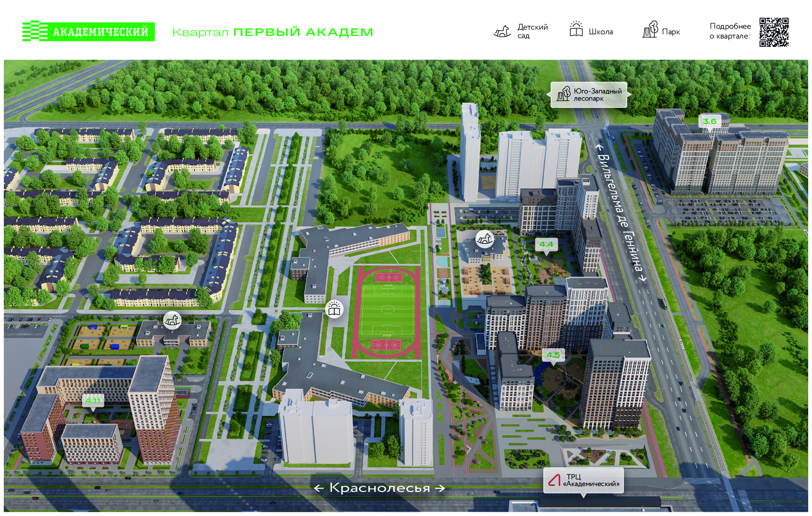Click the Школа legend label

601,32
